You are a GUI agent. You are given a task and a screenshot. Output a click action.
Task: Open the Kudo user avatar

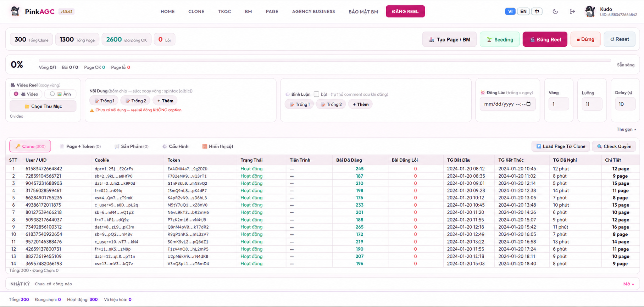(x=590, y=11)
